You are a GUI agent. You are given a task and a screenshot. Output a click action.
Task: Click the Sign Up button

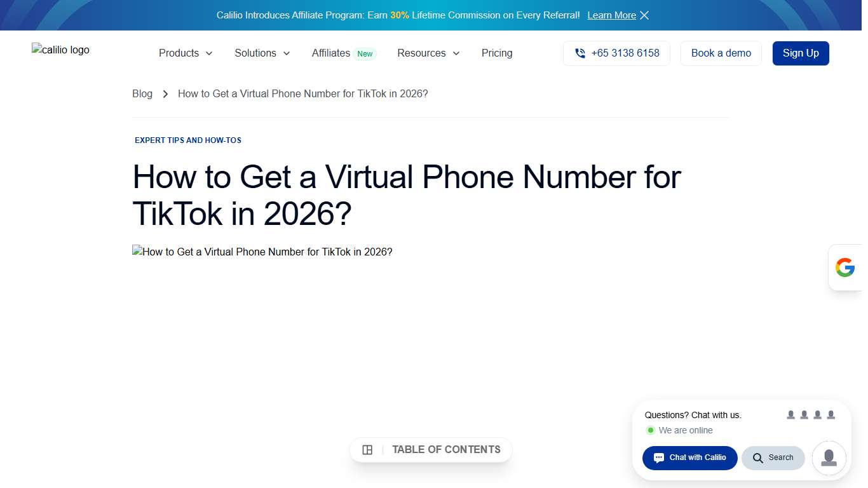[x=801, y=53]
